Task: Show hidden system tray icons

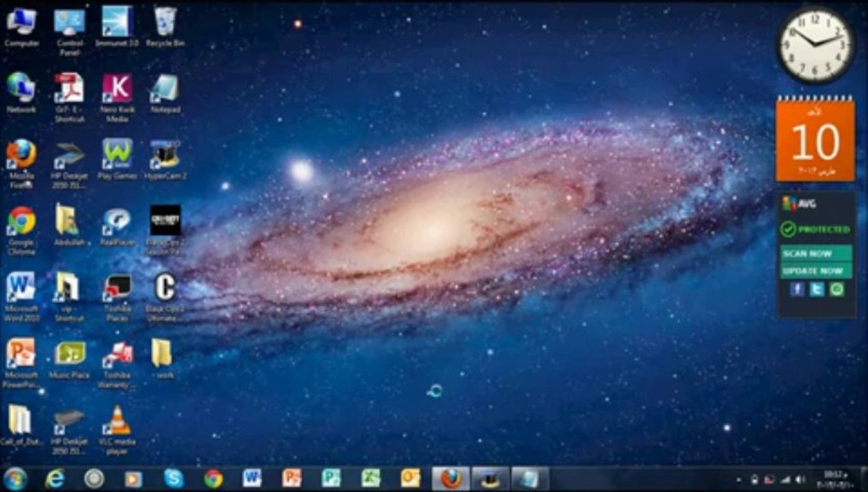Action: coord(740,480)
